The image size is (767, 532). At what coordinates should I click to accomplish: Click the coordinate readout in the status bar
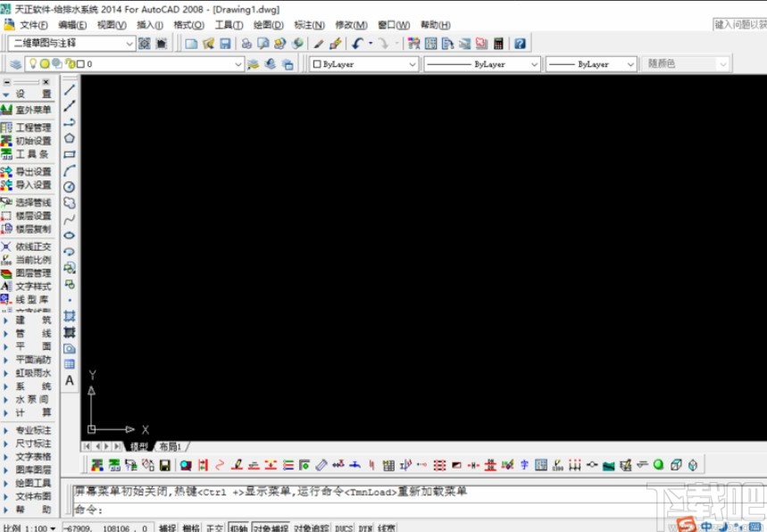click(x=107, y=528)
